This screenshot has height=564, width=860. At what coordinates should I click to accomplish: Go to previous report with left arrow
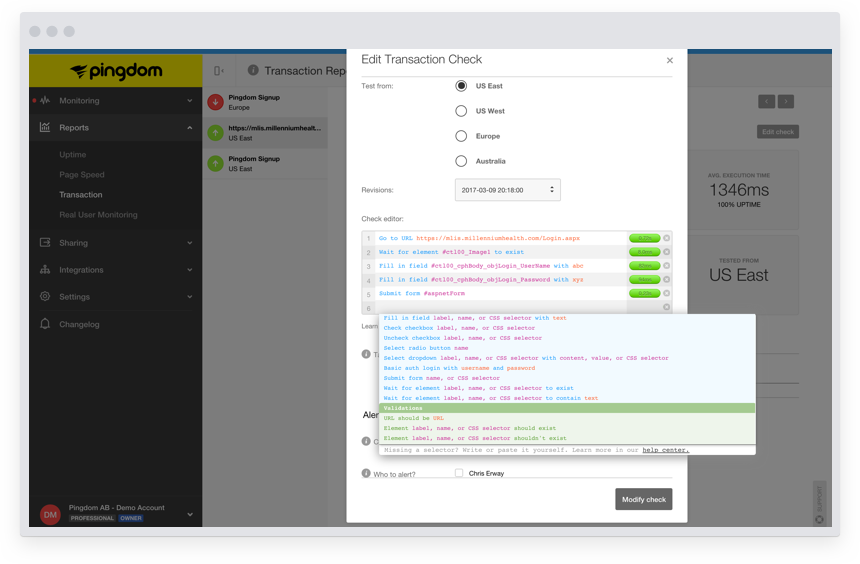coord(766,101)
